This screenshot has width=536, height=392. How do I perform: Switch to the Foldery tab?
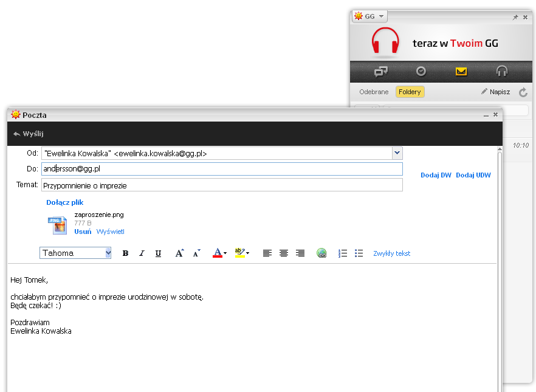pos(410,92)
